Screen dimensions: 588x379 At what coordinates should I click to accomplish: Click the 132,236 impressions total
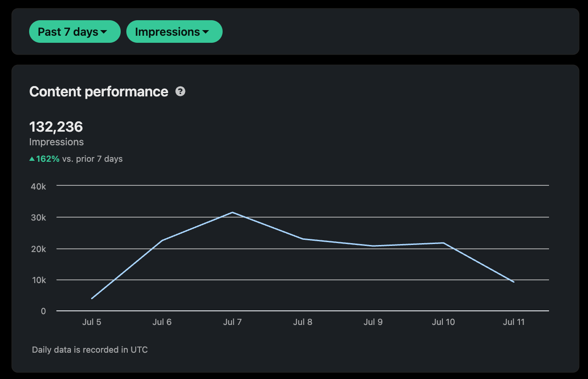(x=56, y=126)
